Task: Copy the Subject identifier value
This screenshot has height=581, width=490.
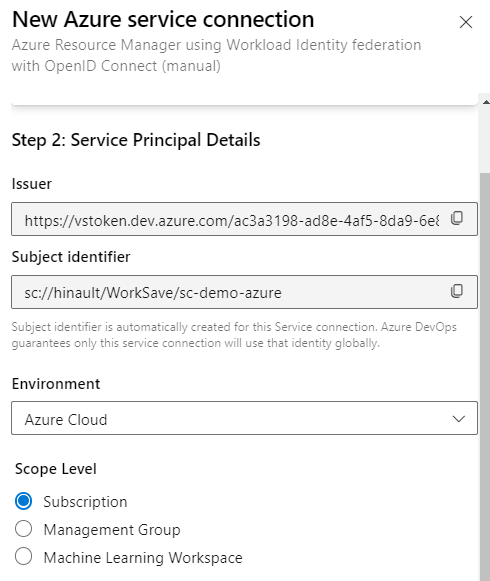Action: tap(457, 291)
